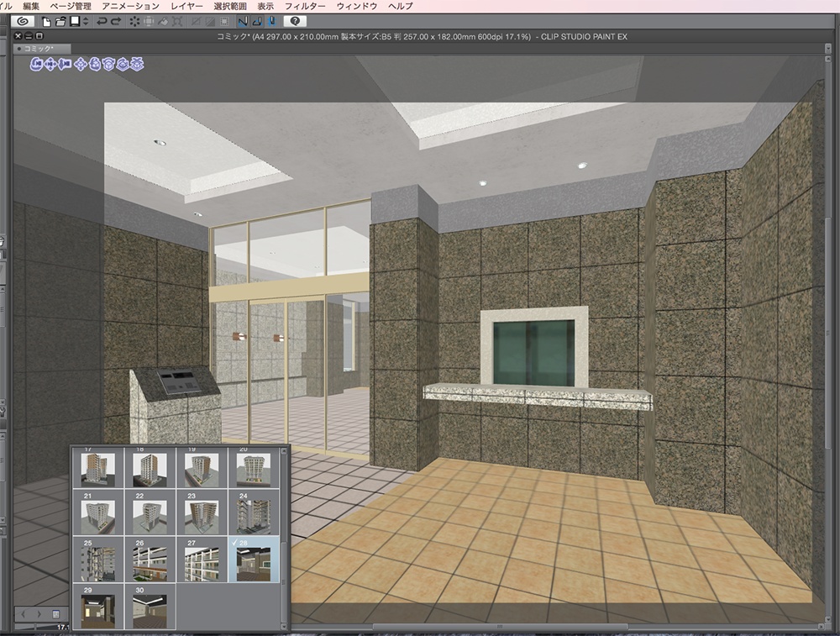Click the canvas horizontal scrollbar thumb
Screen dimensions: 840x636
500,627
